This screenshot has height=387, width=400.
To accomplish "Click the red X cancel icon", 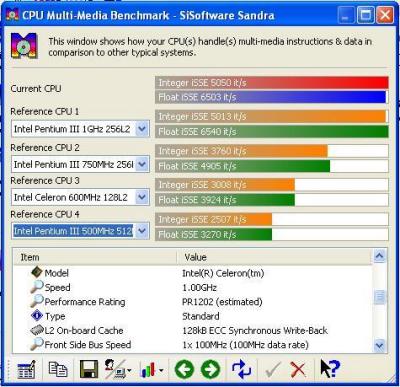I will pos(298,369).
